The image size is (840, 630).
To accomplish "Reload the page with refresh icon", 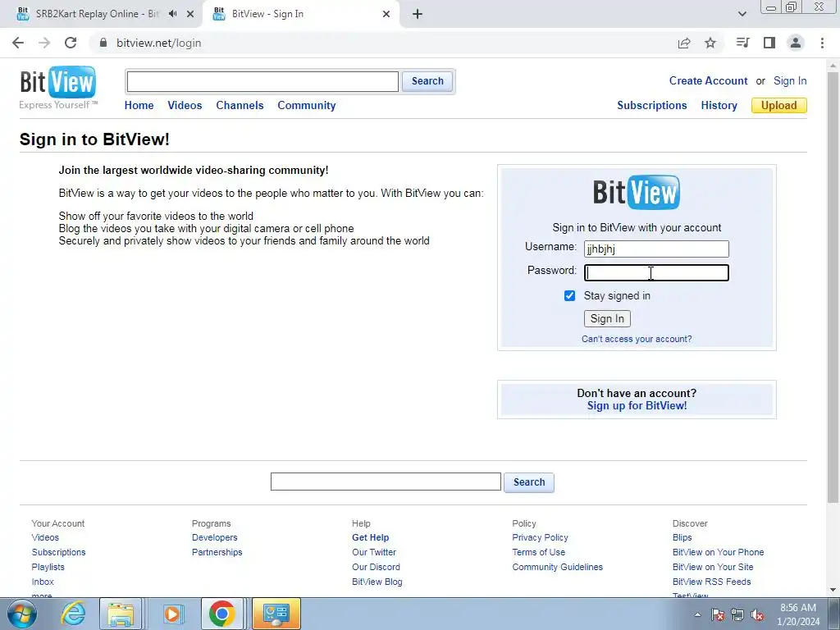I will [x=71, y=43].
